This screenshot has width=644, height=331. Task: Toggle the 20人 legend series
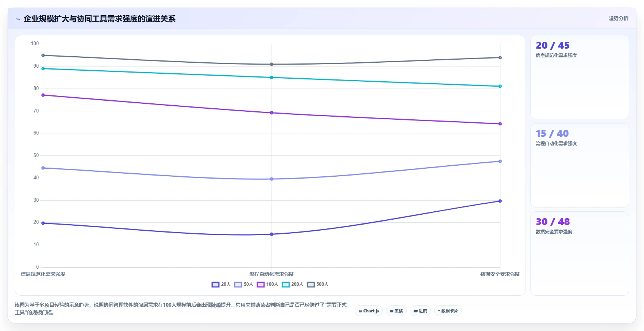tap(221, 284)
